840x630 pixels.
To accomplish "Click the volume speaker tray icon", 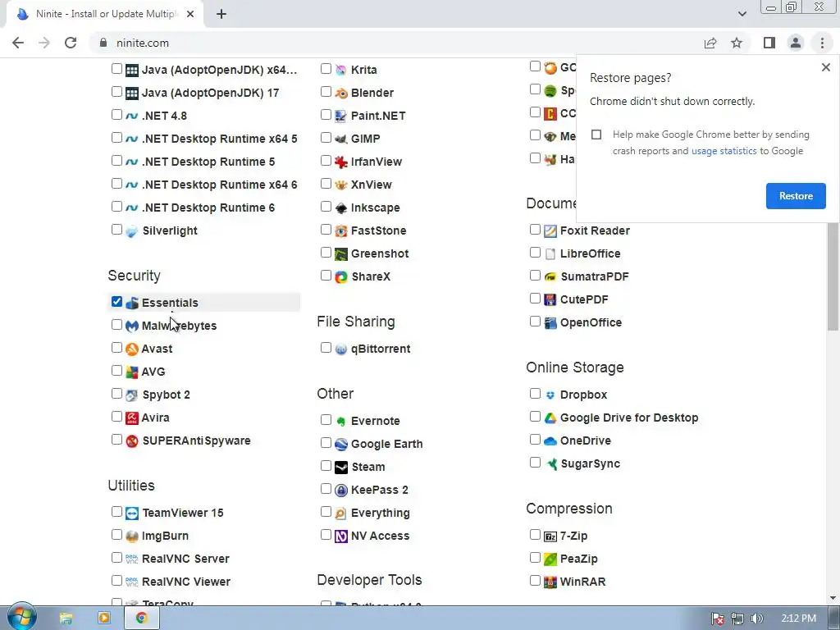I will click(x=756, y=619).
